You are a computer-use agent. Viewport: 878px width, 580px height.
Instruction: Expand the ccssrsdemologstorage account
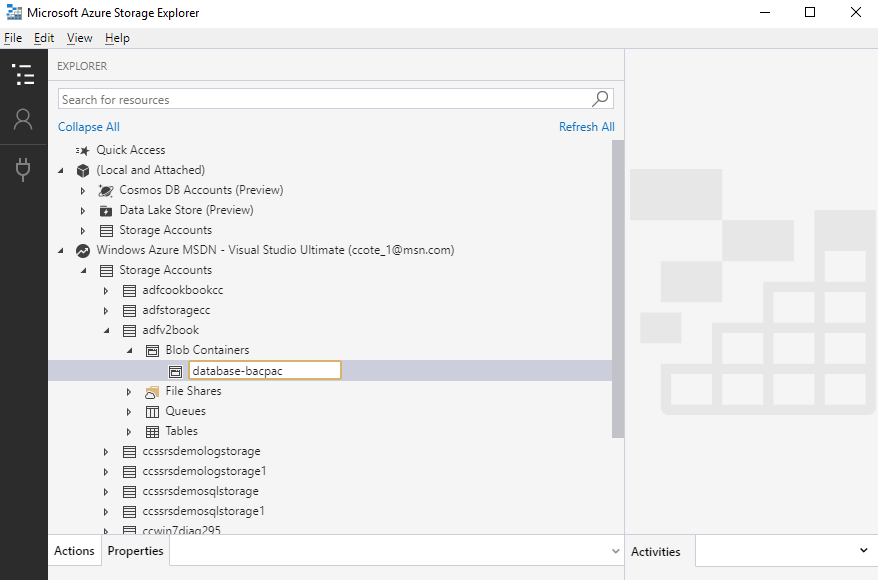[106, 452]
